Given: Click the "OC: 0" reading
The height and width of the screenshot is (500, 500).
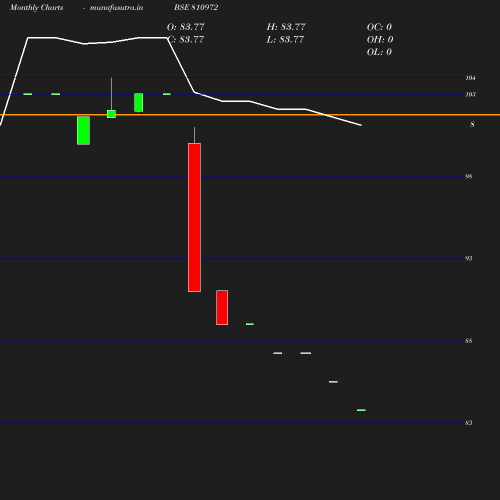Looking at the screenshot, I should 379,27.
